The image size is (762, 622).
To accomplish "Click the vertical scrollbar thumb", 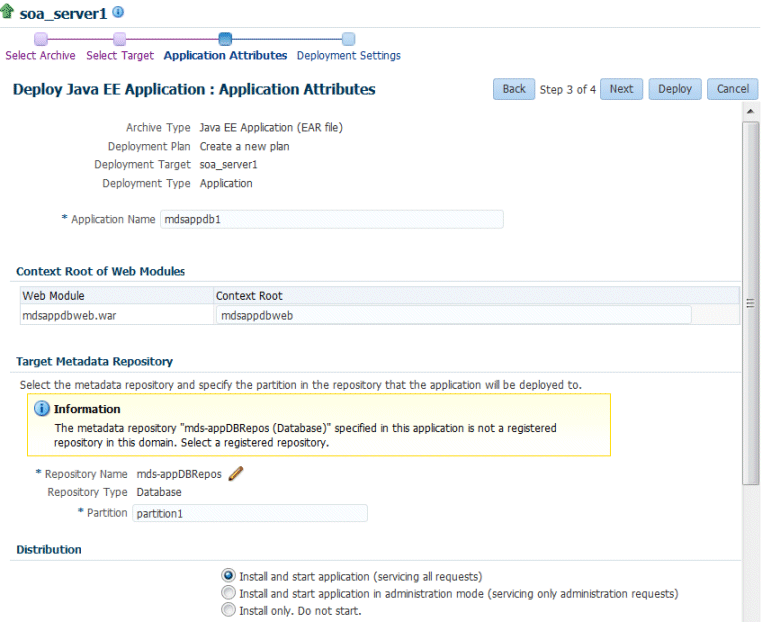I will 750,303.
